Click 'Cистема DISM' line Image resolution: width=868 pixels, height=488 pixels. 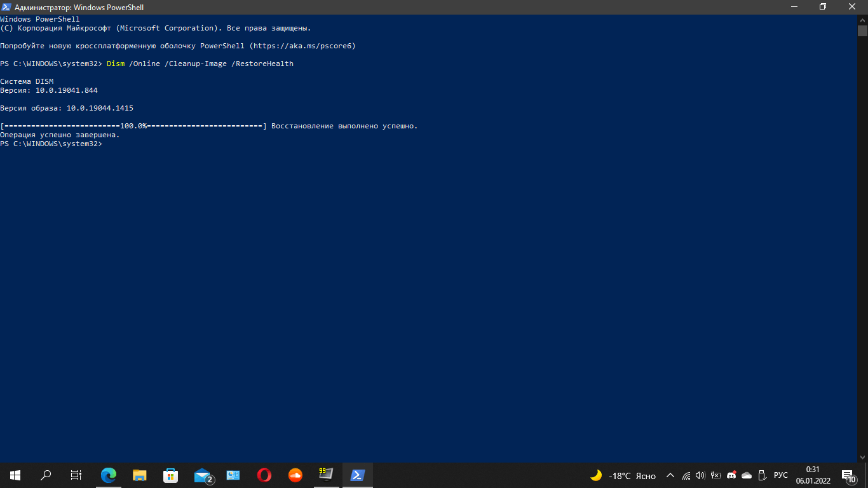click(27, 81)
